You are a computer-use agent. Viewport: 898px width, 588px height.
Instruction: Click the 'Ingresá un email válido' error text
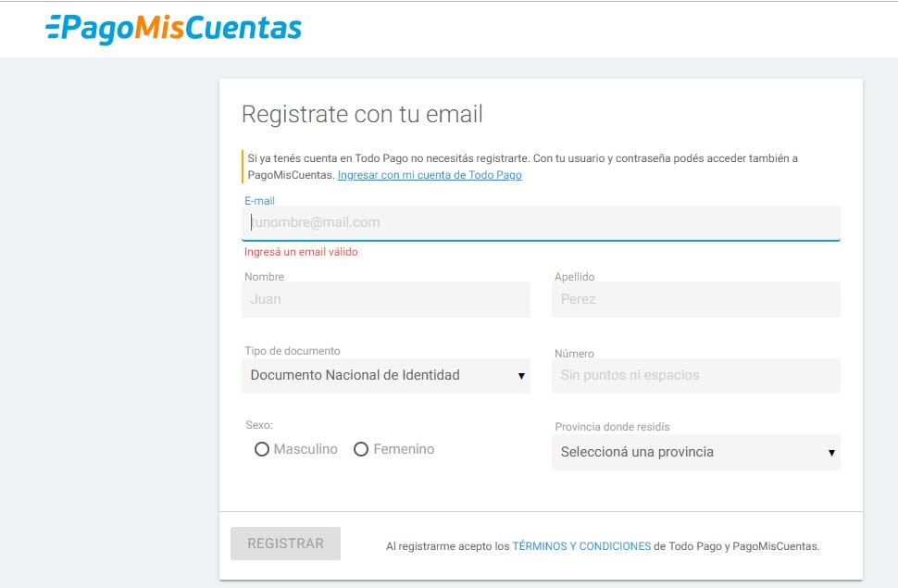301,252
